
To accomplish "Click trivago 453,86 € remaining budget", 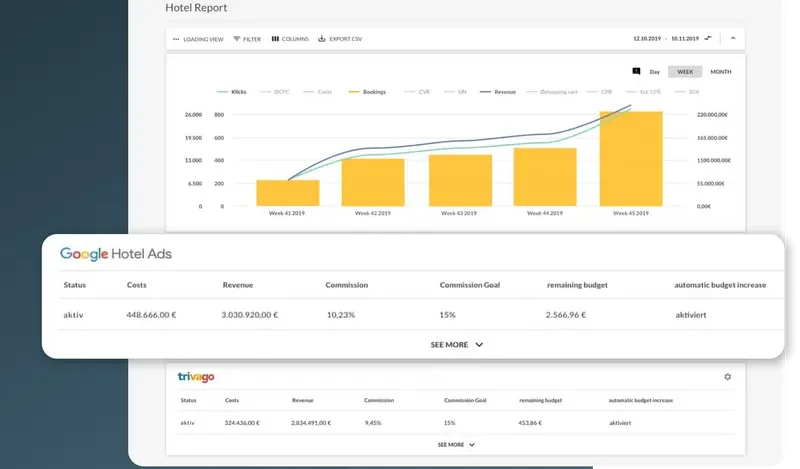I will pos(530,423).
